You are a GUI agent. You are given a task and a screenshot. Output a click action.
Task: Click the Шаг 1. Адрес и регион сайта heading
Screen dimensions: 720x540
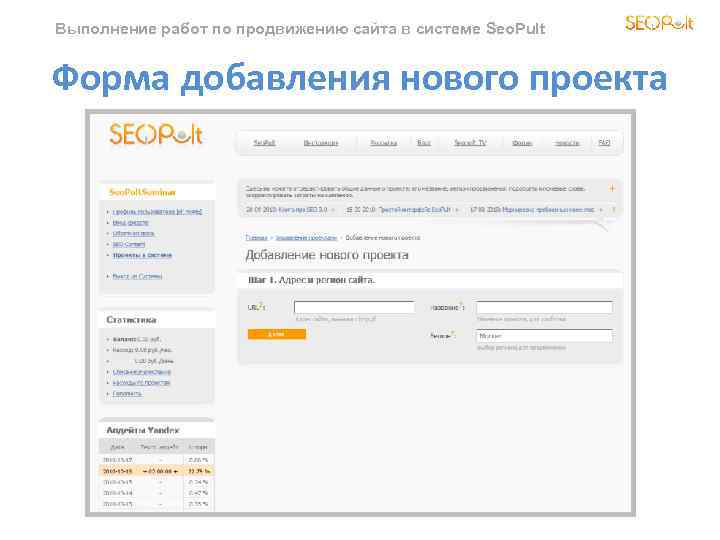click(311, 280)
